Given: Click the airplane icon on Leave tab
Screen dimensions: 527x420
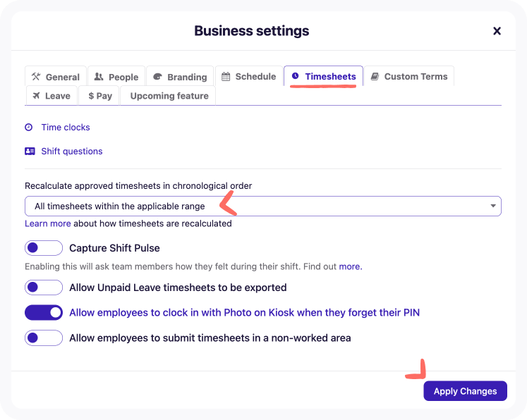Looking at the screenshot, I should 36,96.
